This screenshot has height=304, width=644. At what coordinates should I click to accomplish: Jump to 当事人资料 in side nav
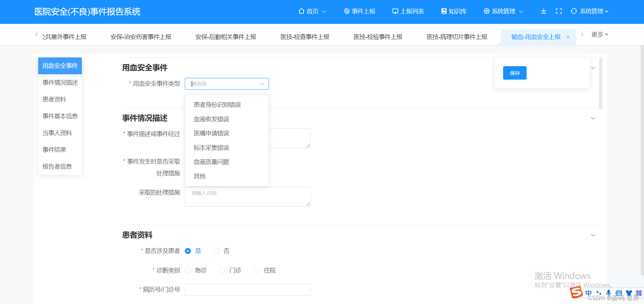tap(60, 133)
